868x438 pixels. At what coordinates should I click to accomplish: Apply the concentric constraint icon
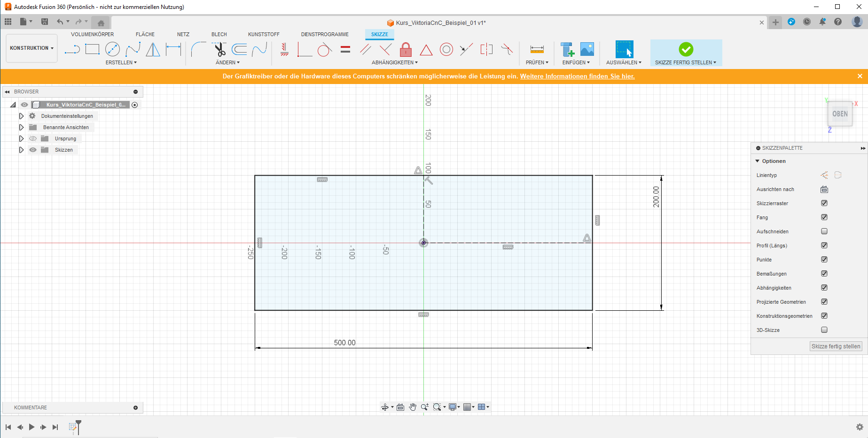446,49
